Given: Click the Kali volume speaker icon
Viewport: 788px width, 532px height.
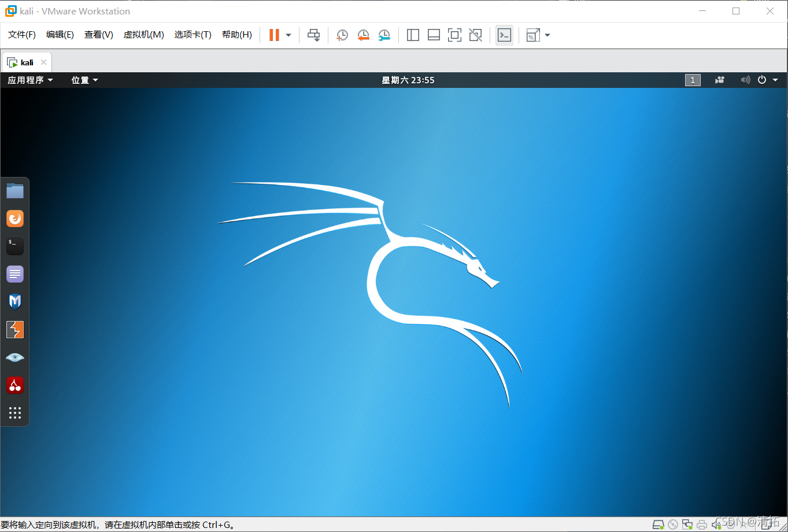Looking at the screenshot, I should point(746,80).
